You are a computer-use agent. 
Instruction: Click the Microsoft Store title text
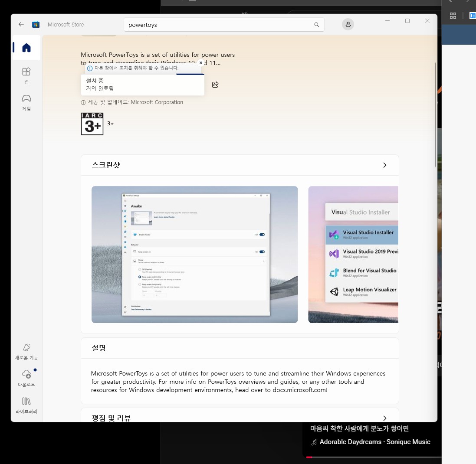[66, 25]
